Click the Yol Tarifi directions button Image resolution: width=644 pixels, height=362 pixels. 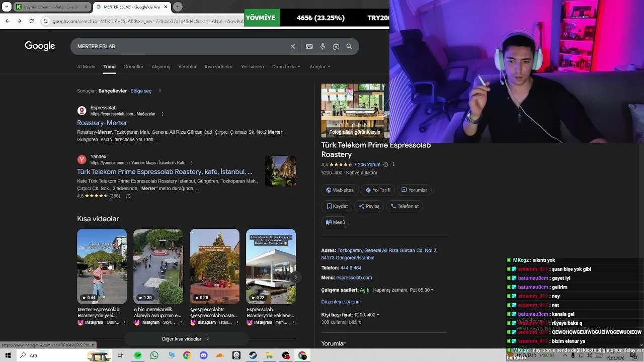pos(378,190)
